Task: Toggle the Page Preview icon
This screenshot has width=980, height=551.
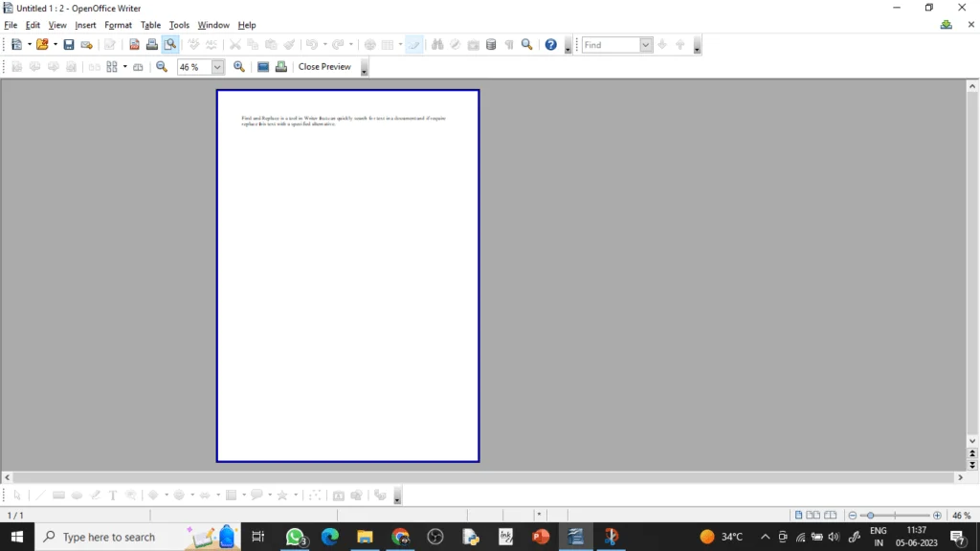Action: pyautogui.click(x=170, y=45)
